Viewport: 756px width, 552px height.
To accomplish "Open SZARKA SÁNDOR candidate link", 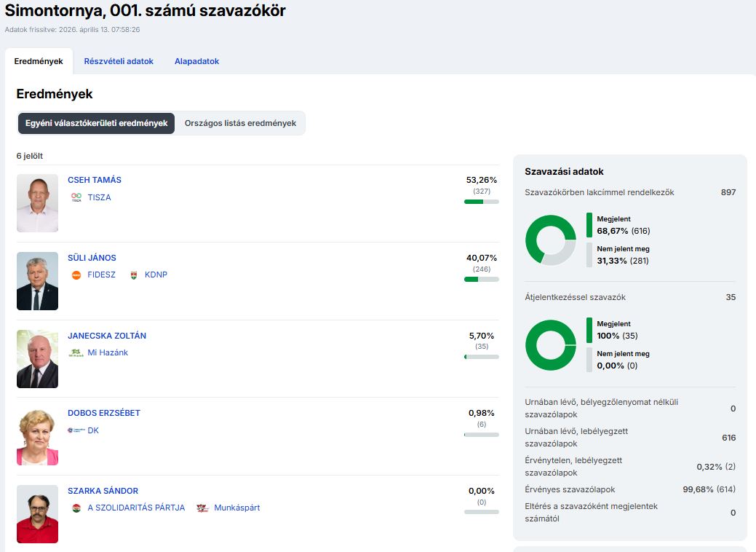I will pyautogui.click(x=103, y=491).
